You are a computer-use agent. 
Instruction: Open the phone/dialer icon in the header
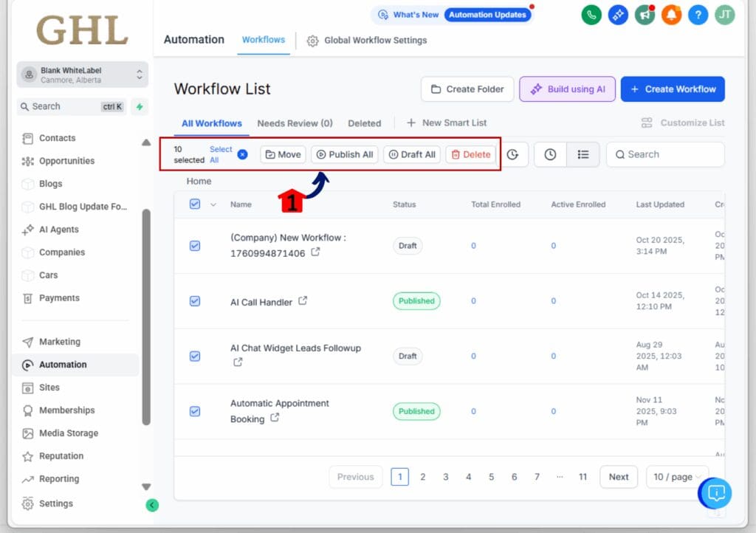point(591,15)
